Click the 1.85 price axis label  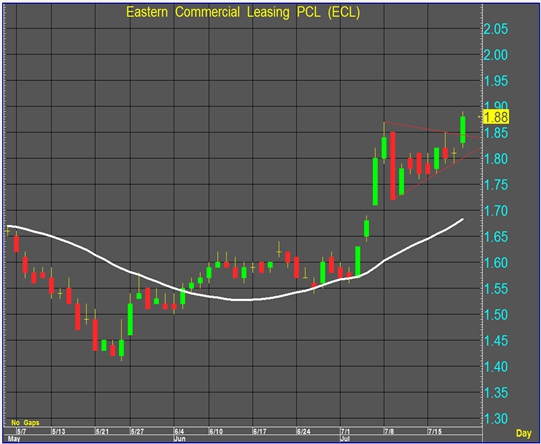click(496, 133)
